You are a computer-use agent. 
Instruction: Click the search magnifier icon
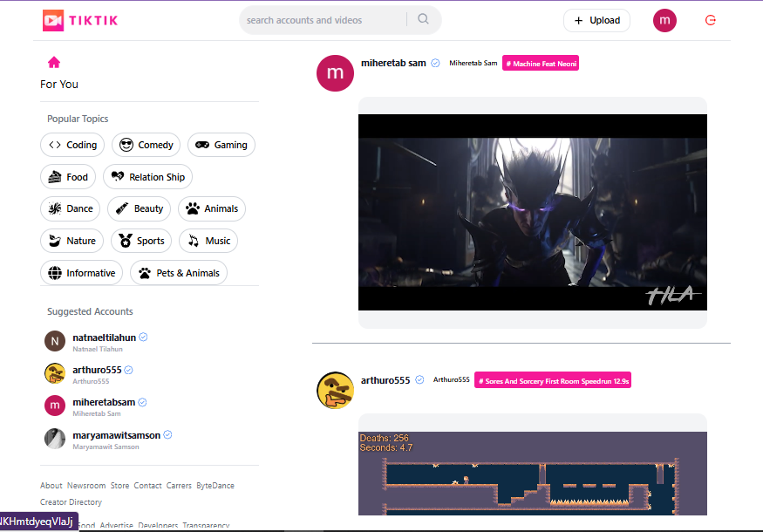coord(424,20)
